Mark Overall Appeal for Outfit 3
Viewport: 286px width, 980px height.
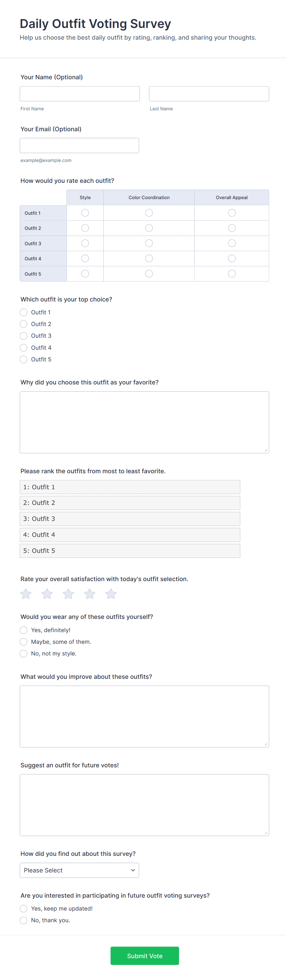(x=232, y=243)
